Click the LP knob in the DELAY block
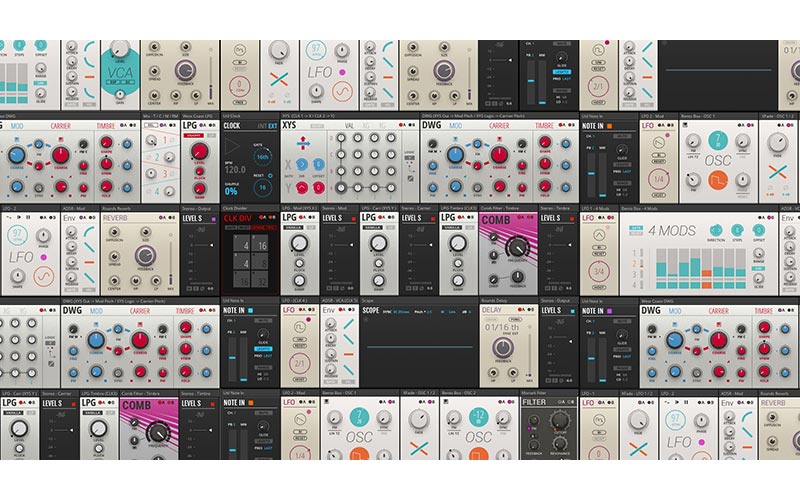Viewport: 800px width, 500px height. pyautogui.click(x=511, y=373)
